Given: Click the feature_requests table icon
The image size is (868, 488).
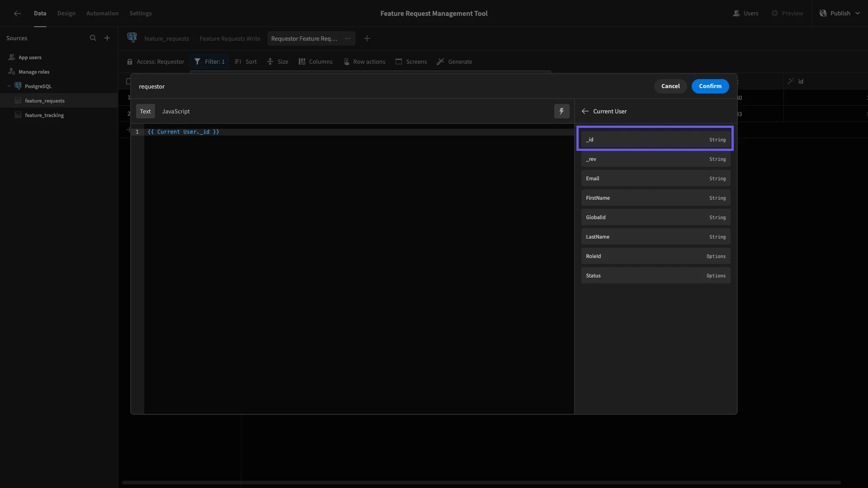Looking at the screenshot, I should tap(18, 101).
